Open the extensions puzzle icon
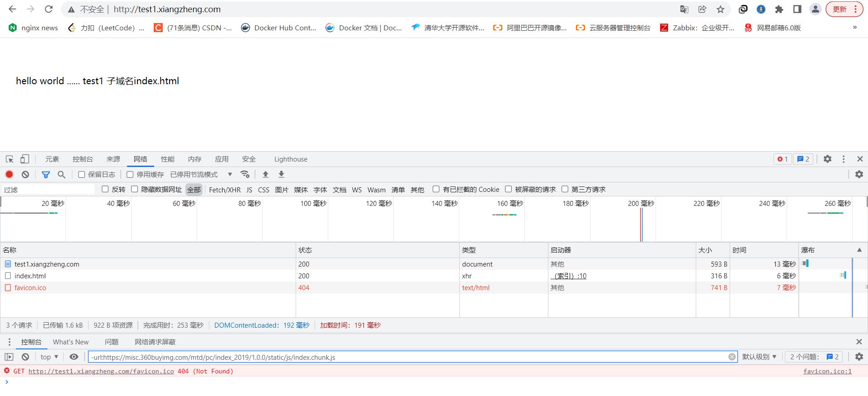Viewport: 868px width, 396px height. (x=779, y=9)
